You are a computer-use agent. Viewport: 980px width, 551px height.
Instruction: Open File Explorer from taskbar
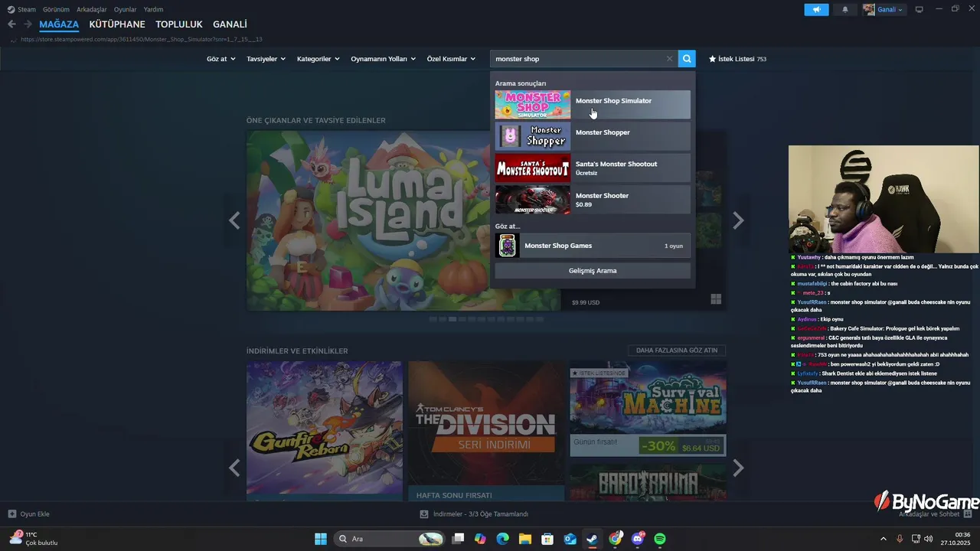pos(525,539)
